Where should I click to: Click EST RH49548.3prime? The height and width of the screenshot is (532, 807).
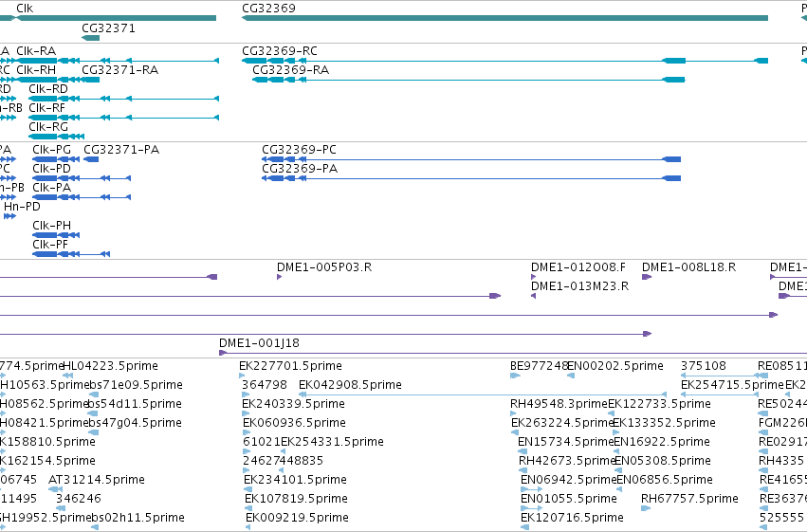559,404
